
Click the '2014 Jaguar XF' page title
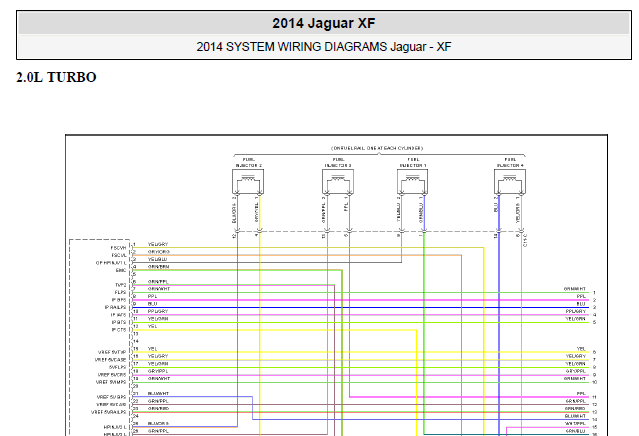(x=324, y=23)
